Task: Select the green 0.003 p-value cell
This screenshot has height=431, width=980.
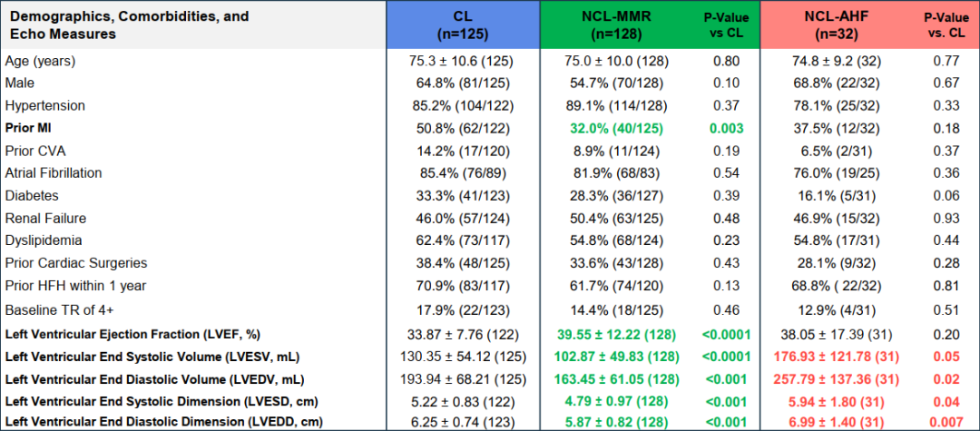Action: 726,128
